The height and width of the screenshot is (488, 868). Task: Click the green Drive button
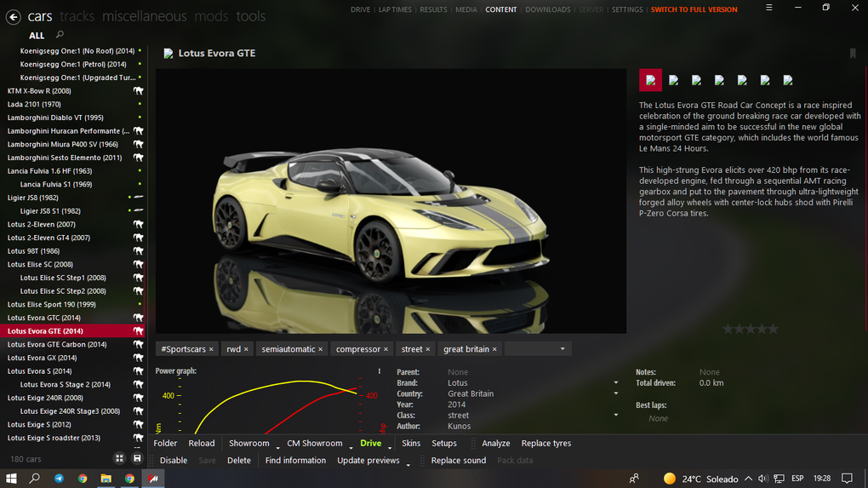pyautogui.click(x=370, y=443)
